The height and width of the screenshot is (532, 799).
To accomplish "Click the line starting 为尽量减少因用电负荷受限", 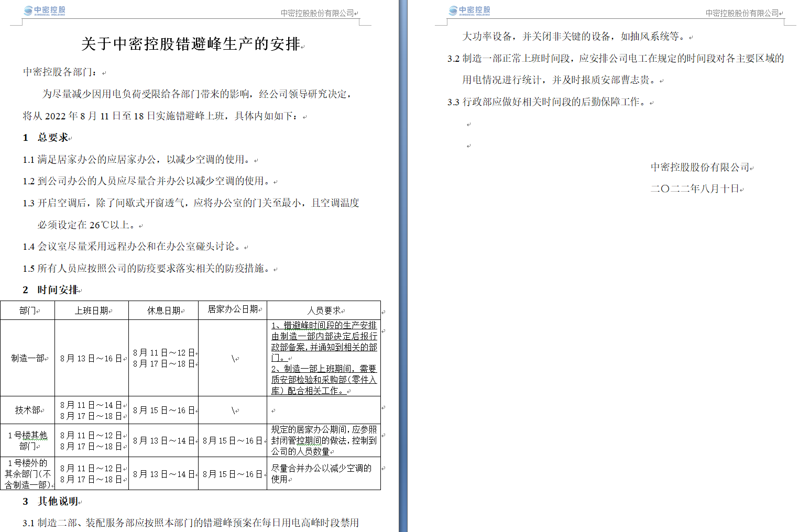I will [198, 94].
